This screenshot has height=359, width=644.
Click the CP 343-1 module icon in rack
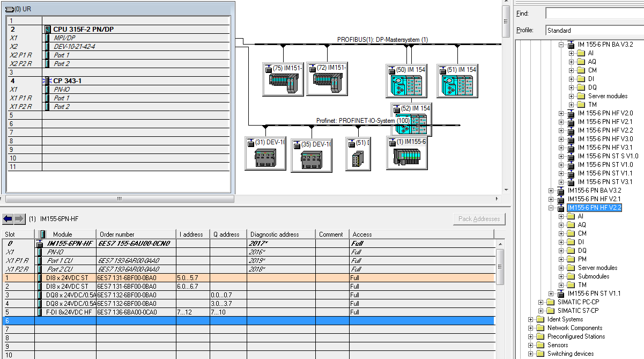pyautogui.click(x=47, y=81)
